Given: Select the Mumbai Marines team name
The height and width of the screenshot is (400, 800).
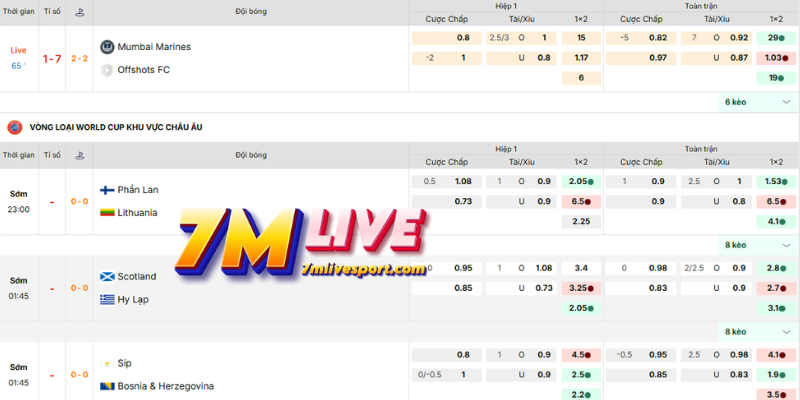Looking at the screenshot, I should (x=154, y=47).
